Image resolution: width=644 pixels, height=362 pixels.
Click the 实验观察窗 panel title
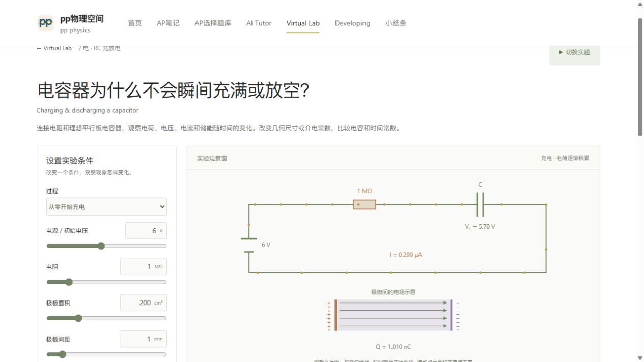pos(212,158)
